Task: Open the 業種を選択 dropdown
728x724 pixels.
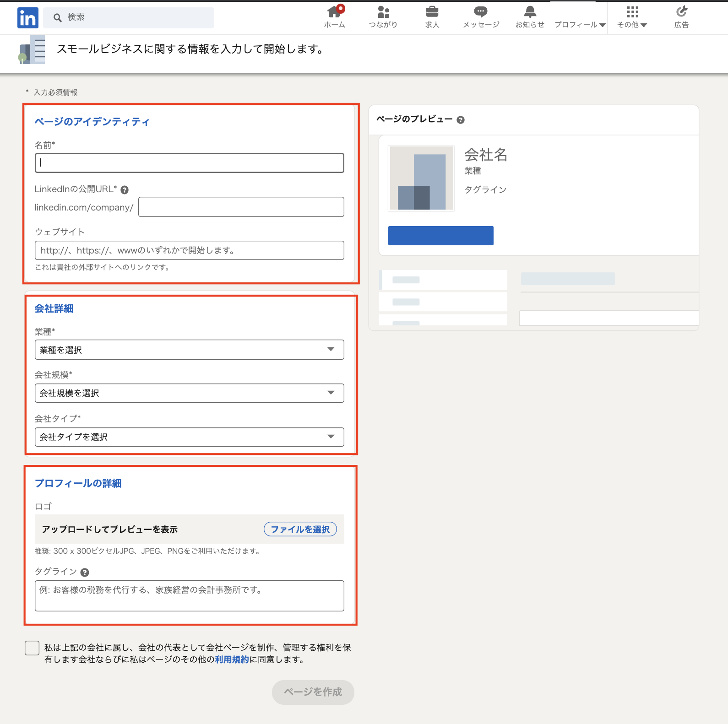Action: pos(189,350)
